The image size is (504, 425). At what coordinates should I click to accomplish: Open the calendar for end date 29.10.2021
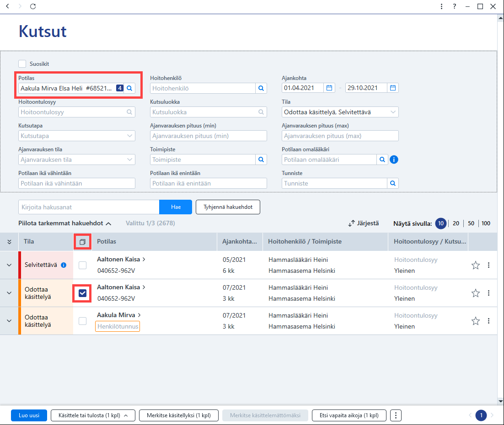(393, 88)
